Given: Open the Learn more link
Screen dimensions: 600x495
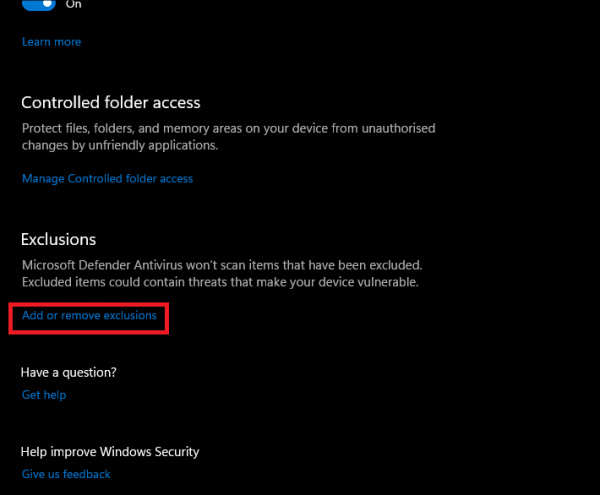Looking at the screenshot, I should click(x=51, y=42).
